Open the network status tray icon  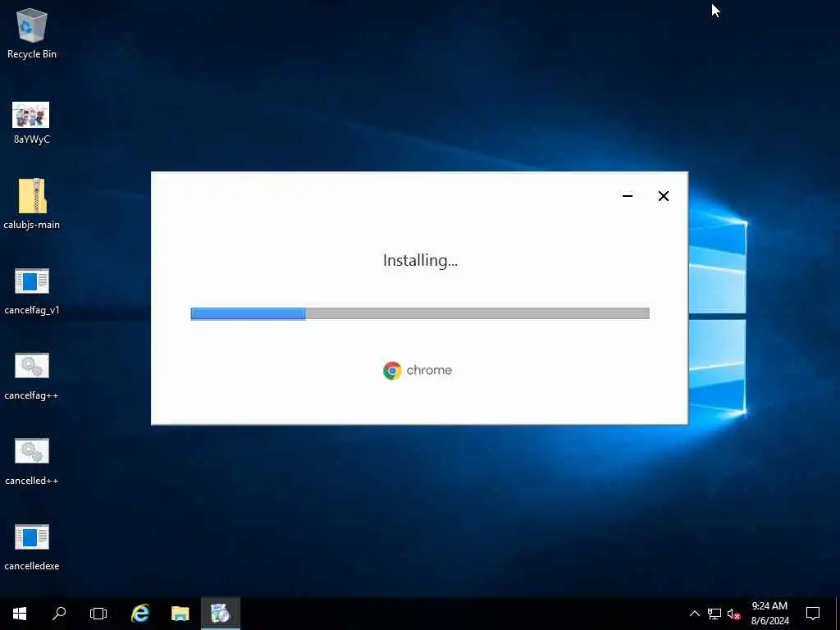(714, 614)
